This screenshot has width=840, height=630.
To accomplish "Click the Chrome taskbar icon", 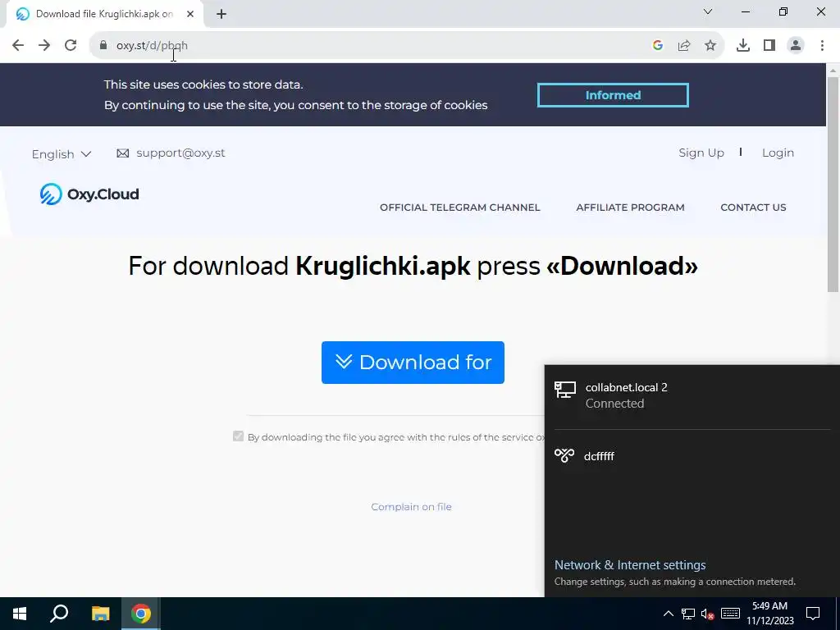I will pos(141,614).
